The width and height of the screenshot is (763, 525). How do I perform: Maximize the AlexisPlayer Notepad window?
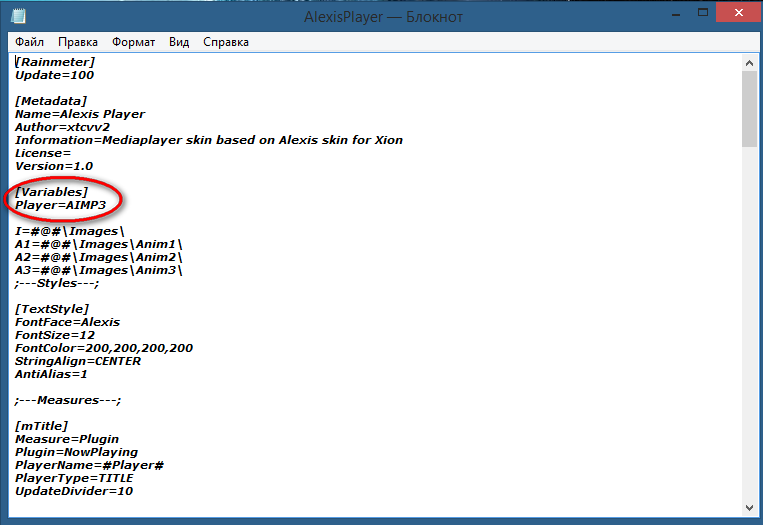pyautogui.click(x=703, y=13)
